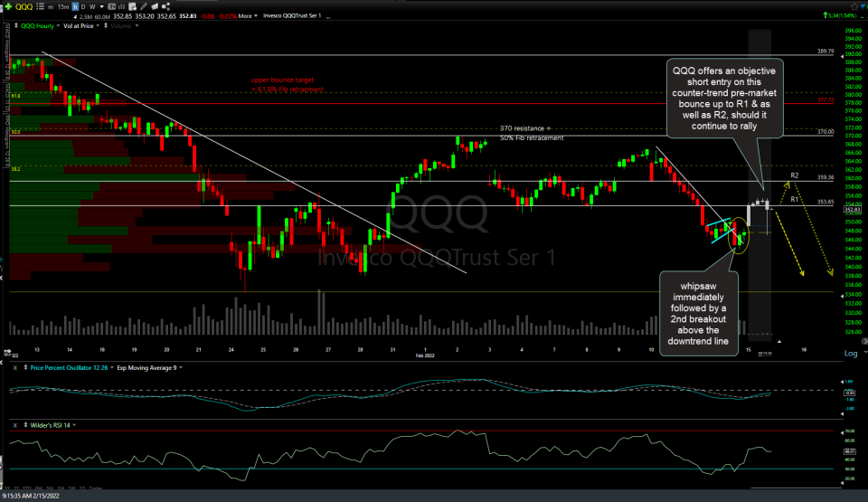Image resolution: width=868 pixels, height=502 pixels.
Task: Click the R1 label on the chart
Action: pyautogui.click(x=795, y=200)
